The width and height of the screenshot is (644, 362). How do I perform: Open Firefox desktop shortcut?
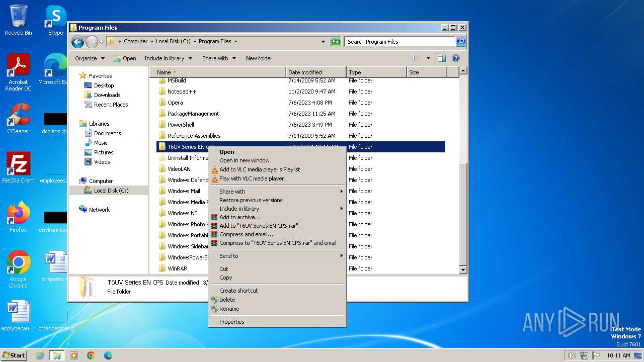pos(18,217)
